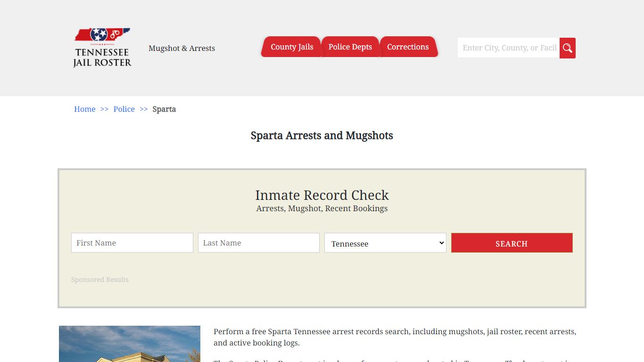This screenshot has width=644, height=362.
Task: Click the Sparta Arrests and Mugshots heading
Action: tap(322, 136)
